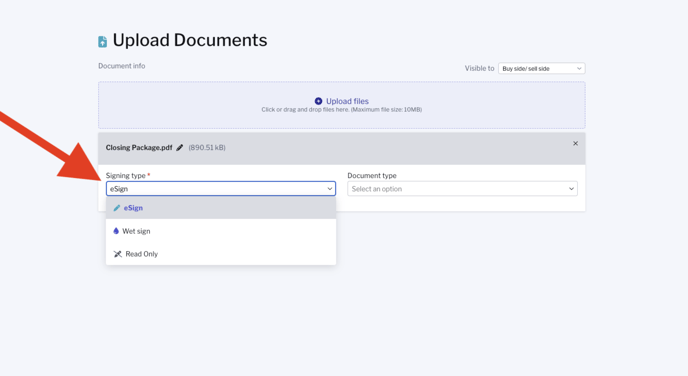688x376 pixels.
Task: Click the Document type label
Action: (x=372, y=175)
